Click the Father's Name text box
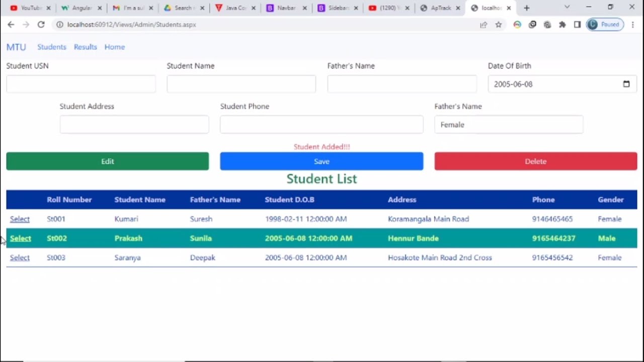644x362 pixels. click(x=402, y=84)
